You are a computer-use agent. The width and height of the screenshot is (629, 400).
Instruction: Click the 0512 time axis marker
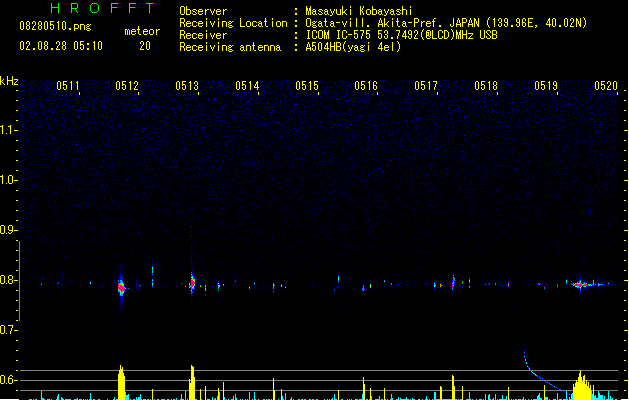(x=127, y=86)
